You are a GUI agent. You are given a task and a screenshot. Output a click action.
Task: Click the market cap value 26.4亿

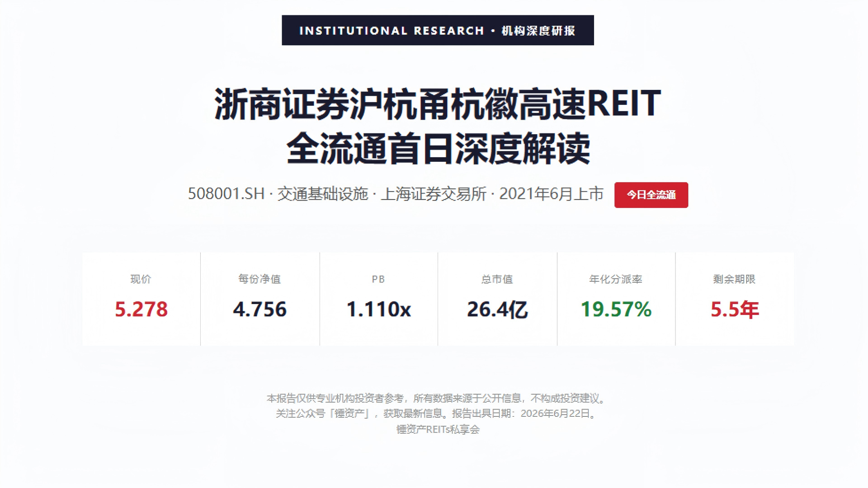(497, 310)
